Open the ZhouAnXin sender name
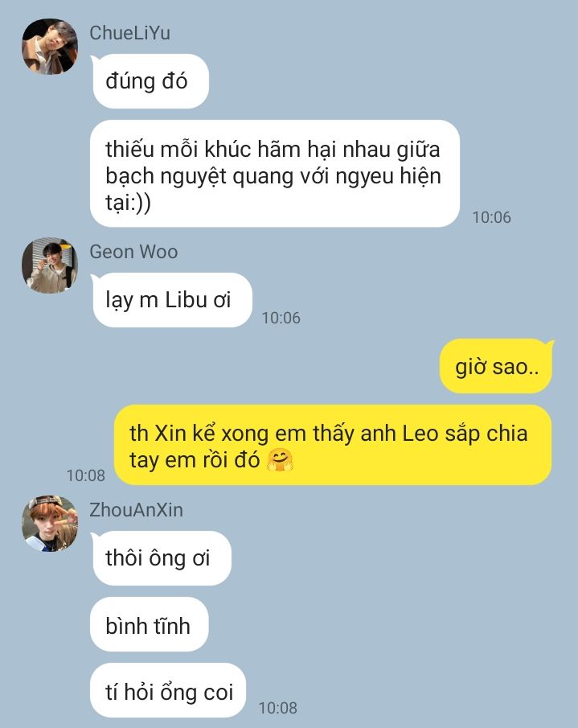 tap(137, 510)
